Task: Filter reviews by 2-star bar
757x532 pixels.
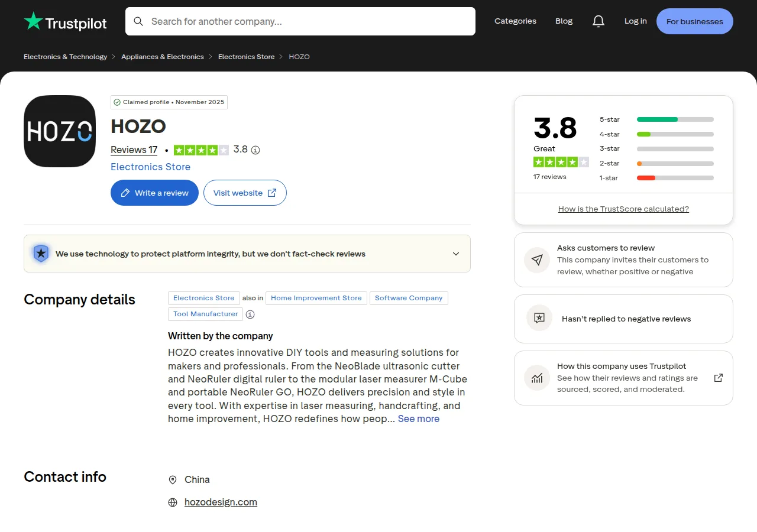Action: (x=656, y=163)
